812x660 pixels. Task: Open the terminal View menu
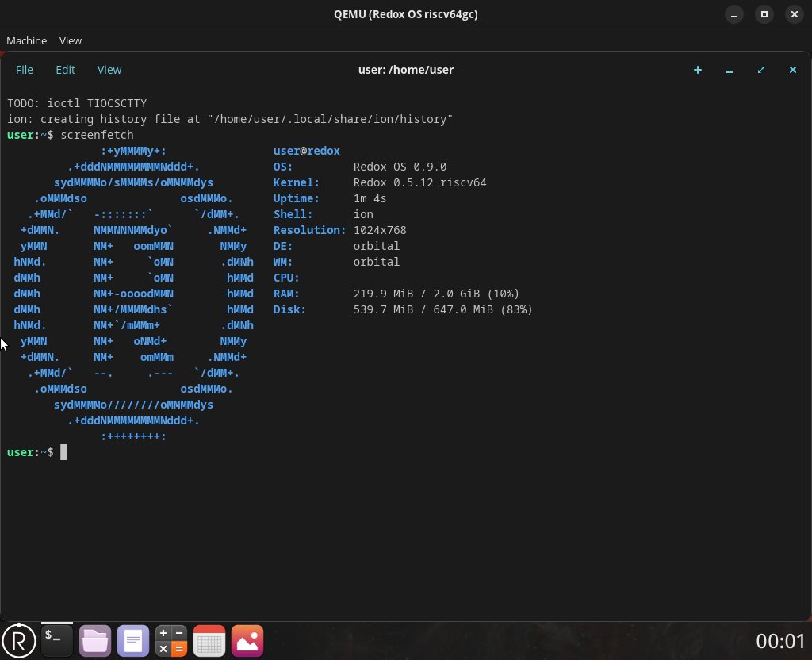(x=109, y=70)
